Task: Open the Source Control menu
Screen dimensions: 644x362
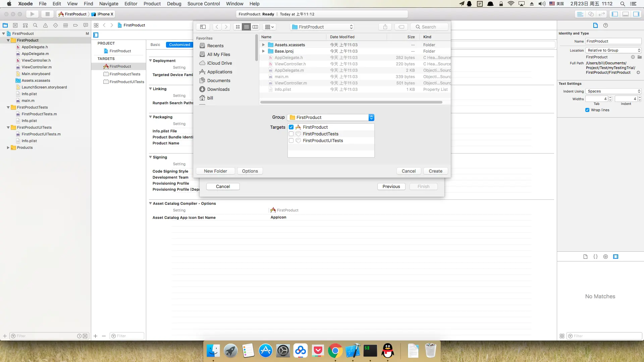Action: (x=203, y=4)
